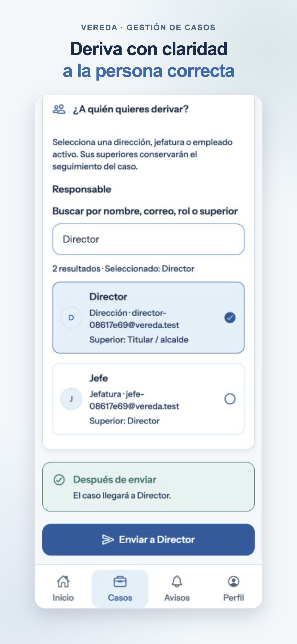Click the "Responsable" label
This screenshot has height=644, width=297.
click(x=82, y=189)
